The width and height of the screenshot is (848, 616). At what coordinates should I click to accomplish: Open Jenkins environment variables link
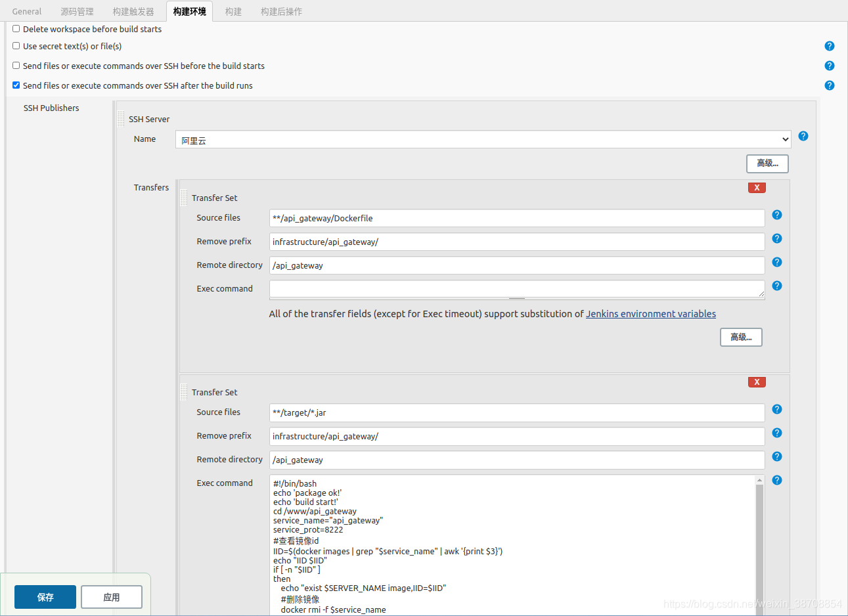[651, 314]
